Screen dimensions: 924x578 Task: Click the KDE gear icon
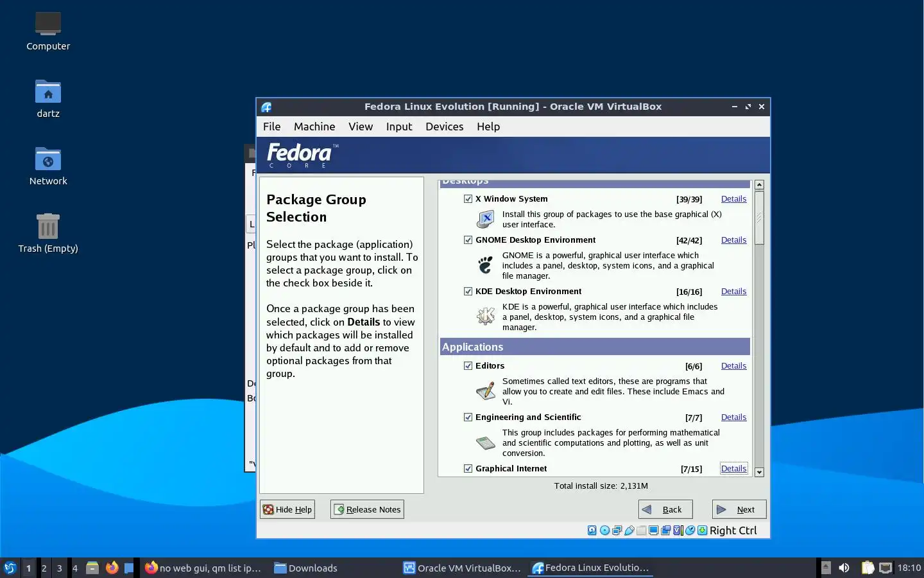pos(486,316)
